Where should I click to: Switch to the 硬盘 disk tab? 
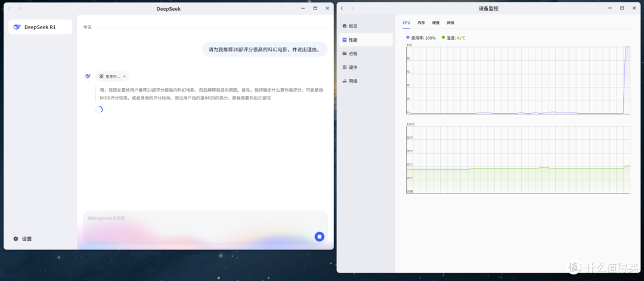pyautogui.click(x=436, y=23)
